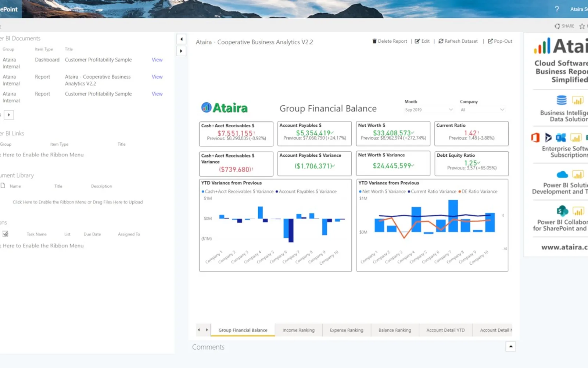The width and height of the screenshot is (588, 368).
Task: Click the help question mark icon
Action: [x=557, y=9]
